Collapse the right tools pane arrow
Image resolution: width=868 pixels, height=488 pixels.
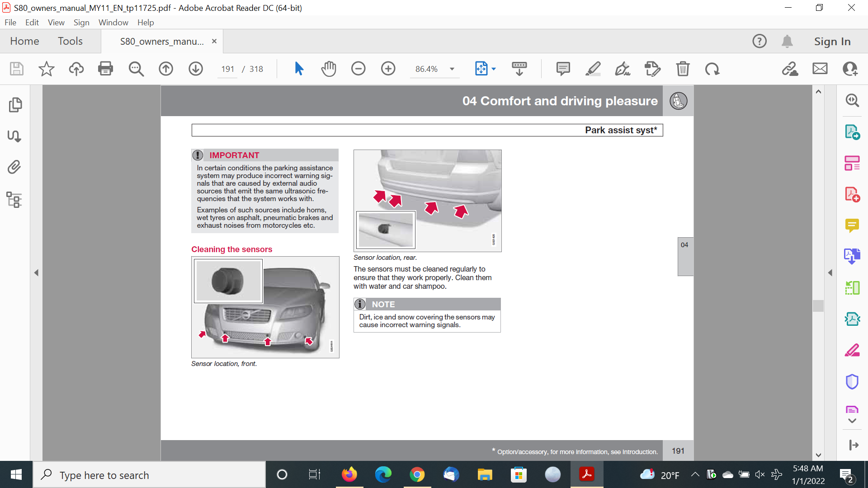830,273
